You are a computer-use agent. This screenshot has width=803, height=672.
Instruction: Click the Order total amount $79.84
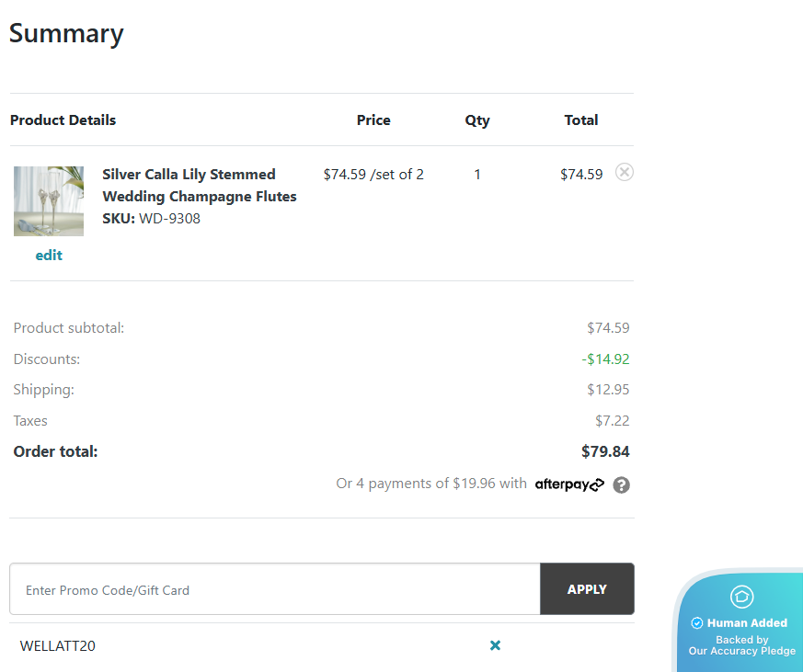pos(605,451)
